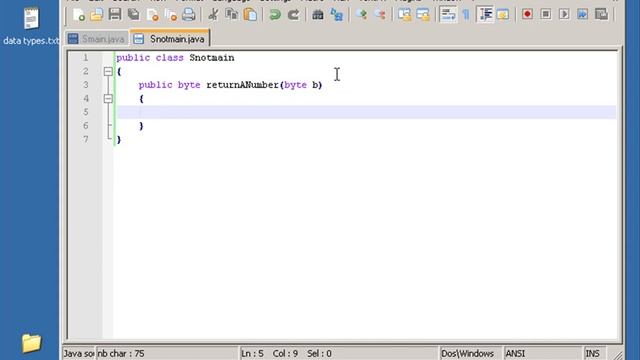Play back the recorded macro
The height and width of the screenshot is (360, 640).
click(x=564, y=15)
